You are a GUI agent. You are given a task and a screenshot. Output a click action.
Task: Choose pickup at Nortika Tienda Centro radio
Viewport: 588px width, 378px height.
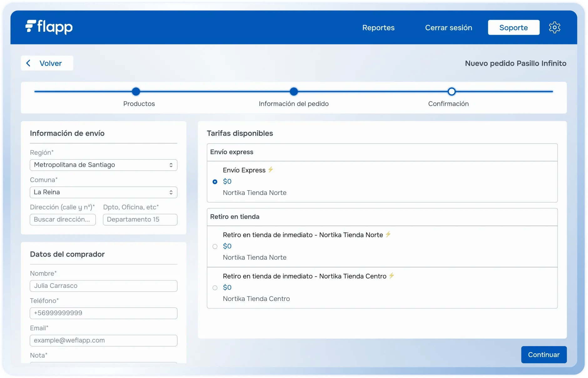click(x=215, y=288)
